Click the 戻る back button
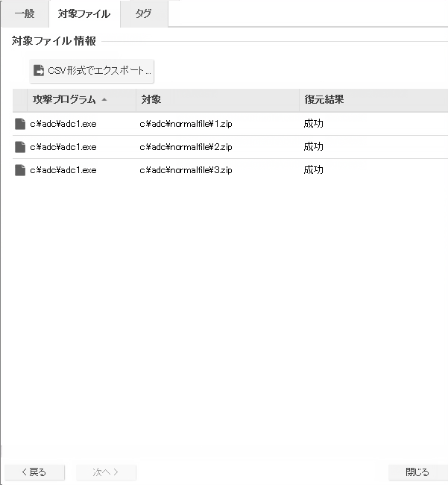Viewport: 448px width, 485px height. [34, 472]
